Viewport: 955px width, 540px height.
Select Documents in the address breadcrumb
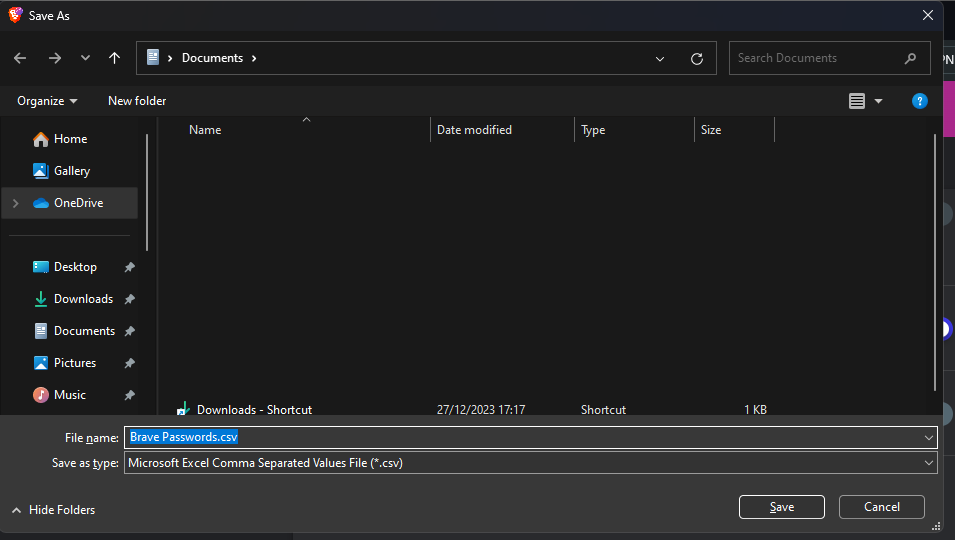(213, 58)
